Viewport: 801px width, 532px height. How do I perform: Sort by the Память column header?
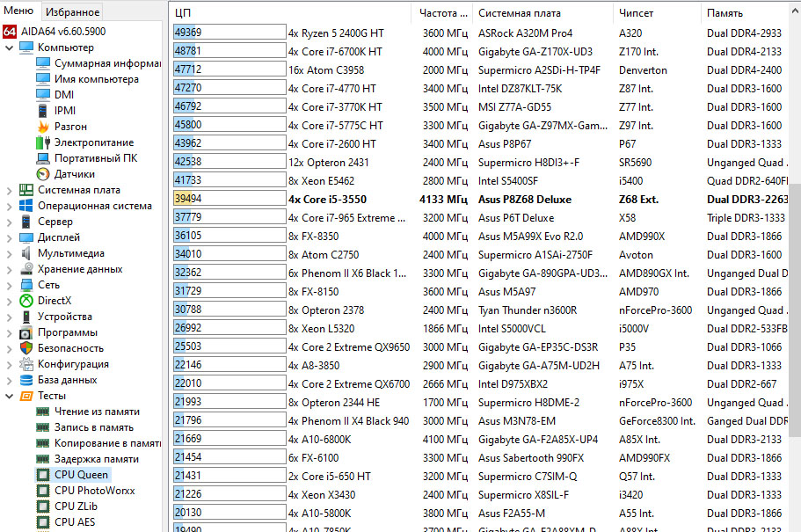pyautogui.click(x=745, y=13)
